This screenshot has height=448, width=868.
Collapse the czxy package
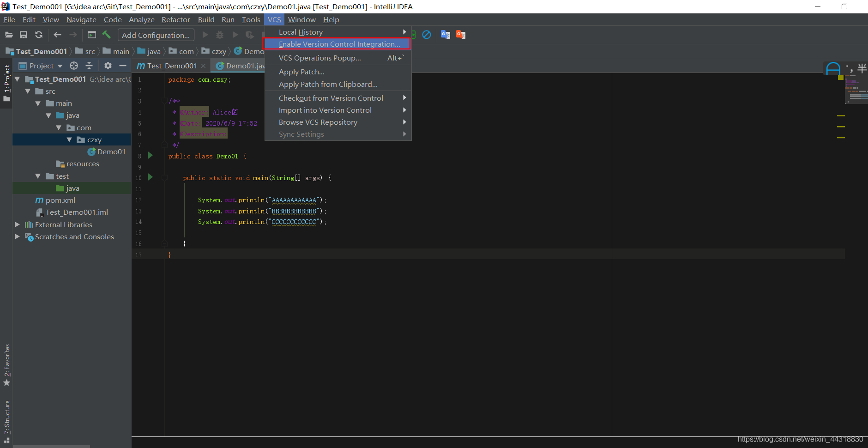click(x=69, y=139)
